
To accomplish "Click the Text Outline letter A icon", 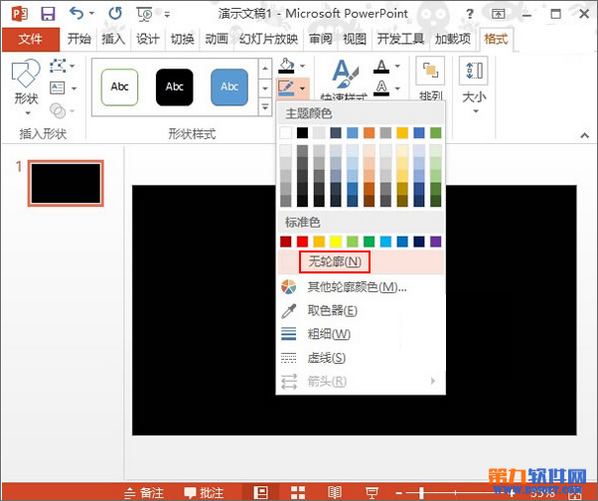I will pyautogui.click(x=381, y=88).
